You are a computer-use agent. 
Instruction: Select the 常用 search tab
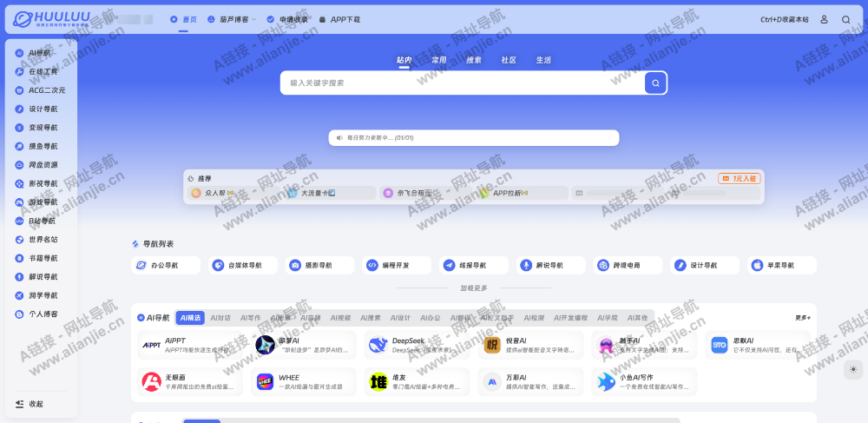[x=439, y=60]
